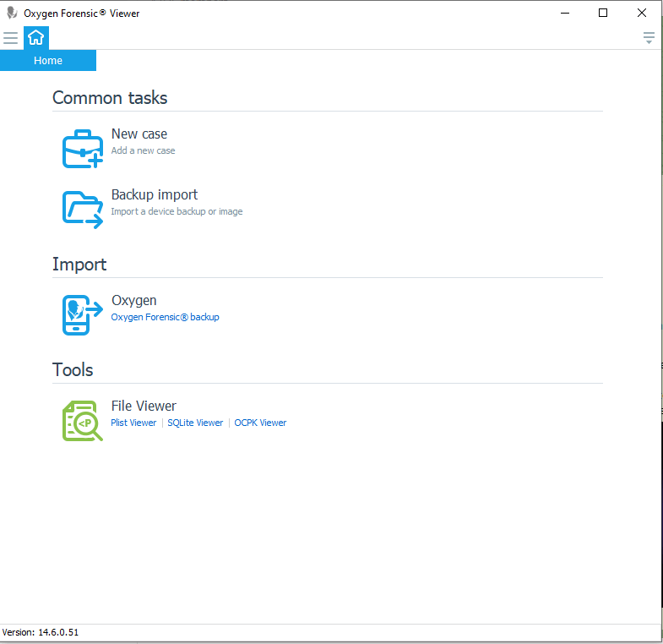The image size is (663, 644).
Task: Open the hamburger main menu
Action: coord(11,38)
